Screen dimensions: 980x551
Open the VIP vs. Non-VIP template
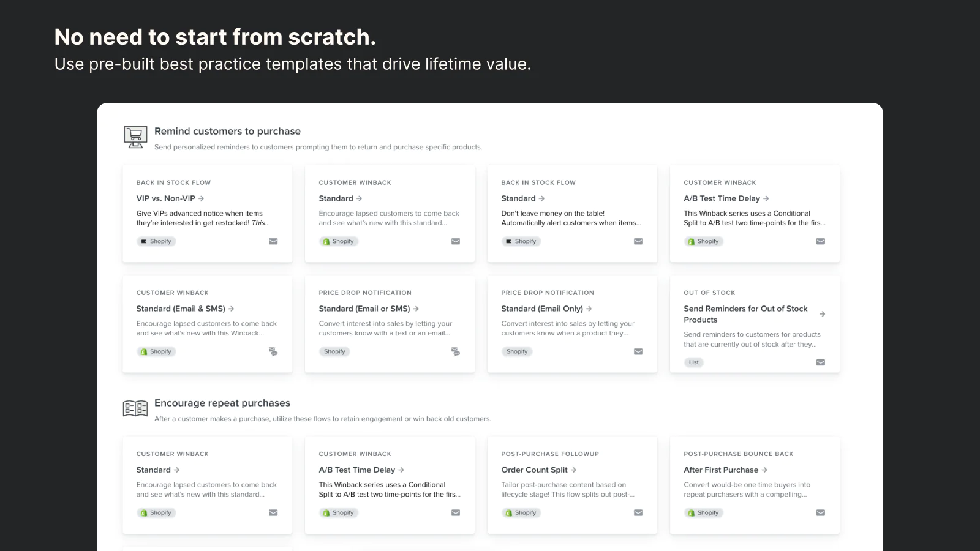click(x=166, y=198)
